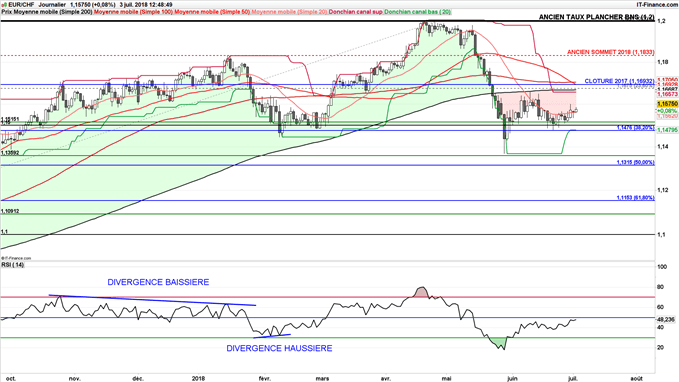Click the chart icon beside EUR/CHF
This screenshot has height=382, width=679.
(3, 5)
